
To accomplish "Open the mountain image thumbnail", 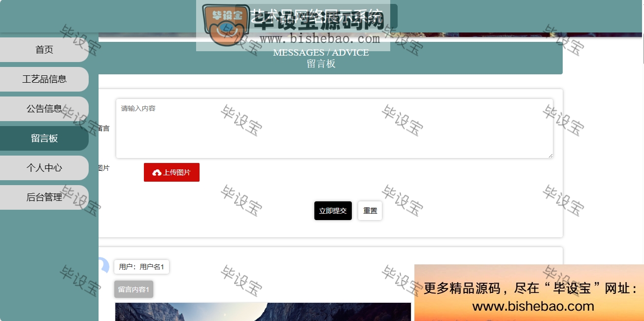I will pos(263,312).
